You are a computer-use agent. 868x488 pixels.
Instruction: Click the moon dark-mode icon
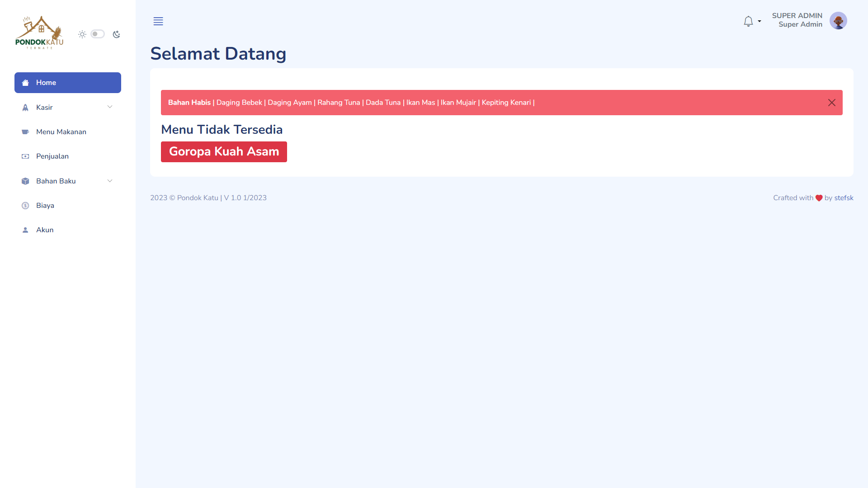(x=117, y=34)
